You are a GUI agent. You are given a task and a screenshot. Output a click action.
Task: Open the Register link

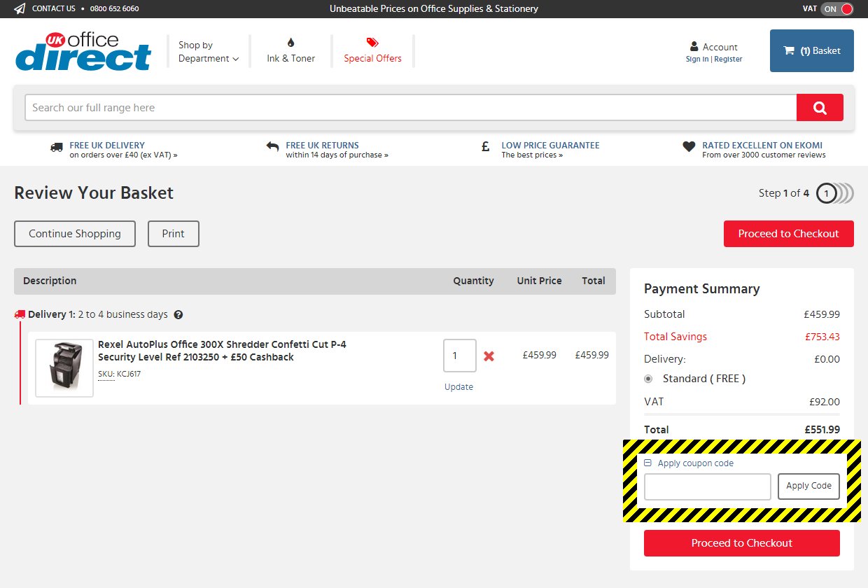point(728,59)
